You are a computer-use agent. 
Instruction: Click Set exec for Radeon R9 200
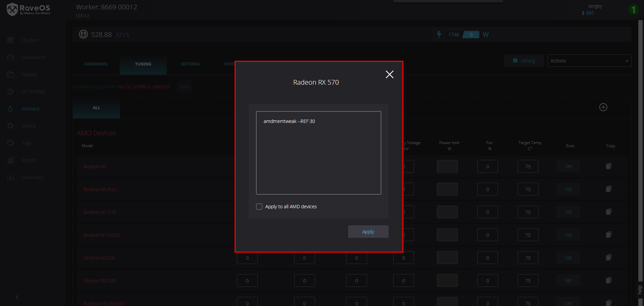pos(568,280)
